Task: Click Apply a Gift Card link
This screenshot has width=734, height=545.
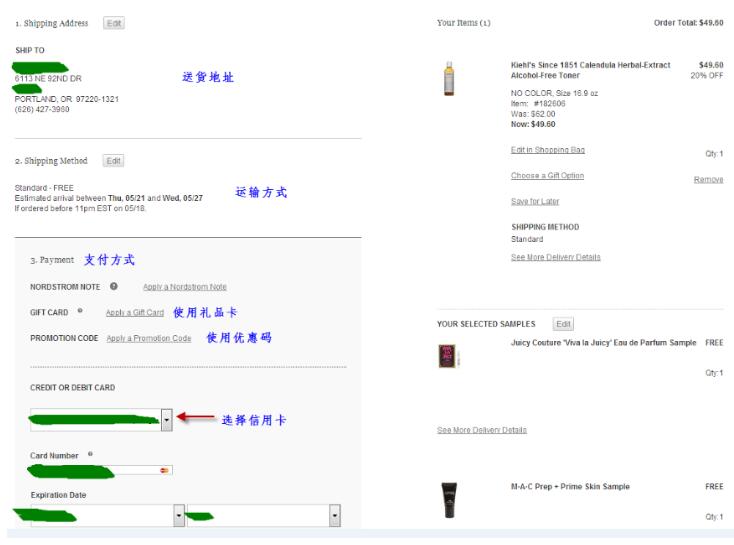Action: click(x=134, y=313)
